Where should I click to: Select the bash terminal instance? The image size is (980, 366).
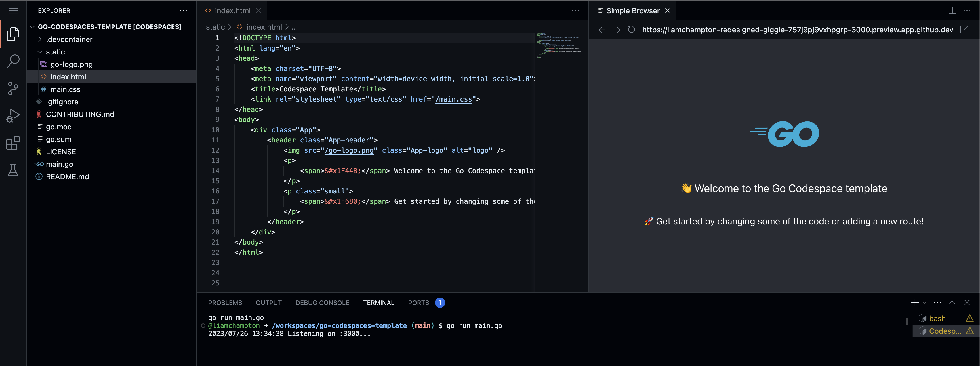[937, 318]
